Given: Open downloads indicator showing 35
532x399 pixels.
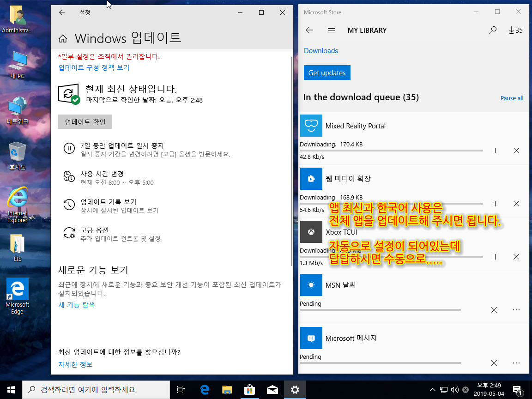Looking at the screenshot, I should (516, 30).
